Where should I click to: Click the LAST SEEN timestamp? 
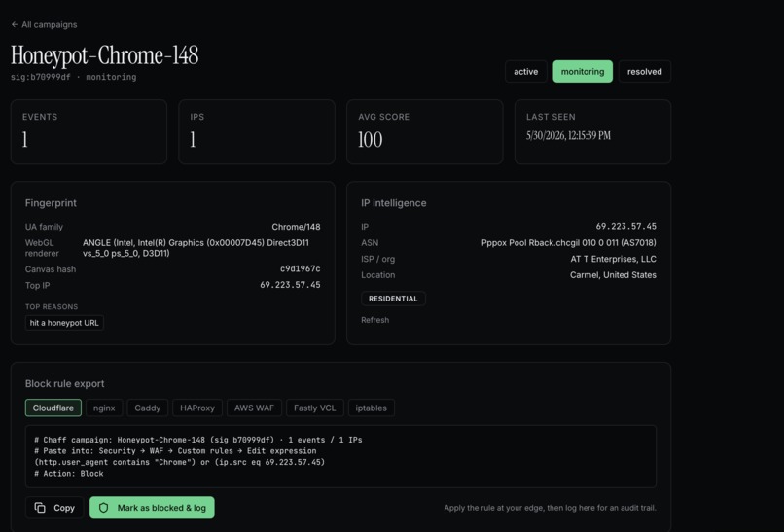click(x=568, y=135)
